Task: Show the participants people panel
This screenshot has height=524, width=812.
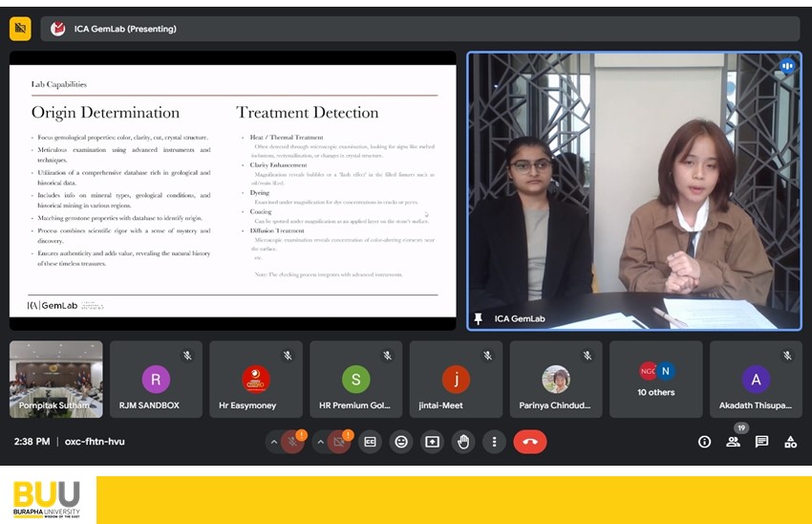Action: 734,442
